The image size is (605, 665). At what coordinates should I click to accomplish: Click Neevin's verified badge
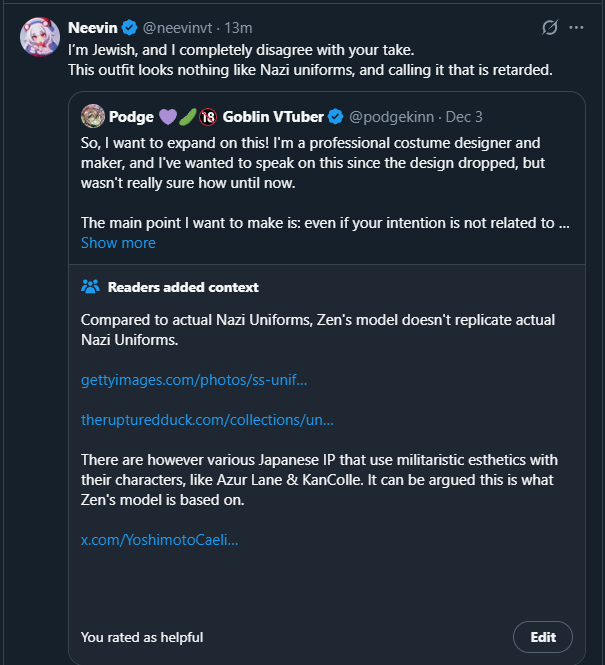tap(127, 28)
